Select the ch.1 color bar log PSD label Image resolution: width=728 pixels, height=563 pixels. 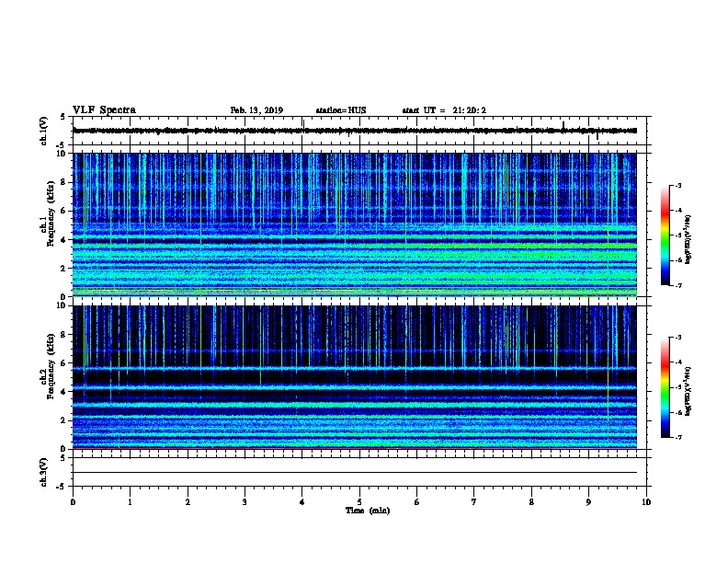pos(688,239)
